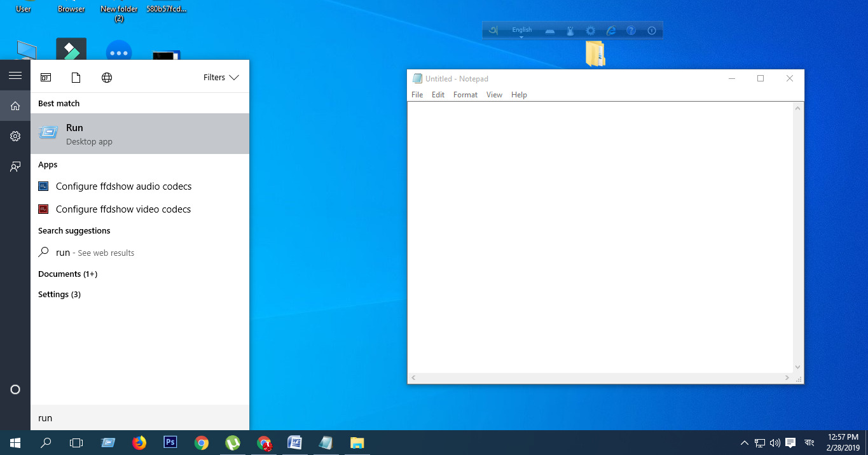Select the Documents filter icon
868x455 pixels.
click(76, 78)
